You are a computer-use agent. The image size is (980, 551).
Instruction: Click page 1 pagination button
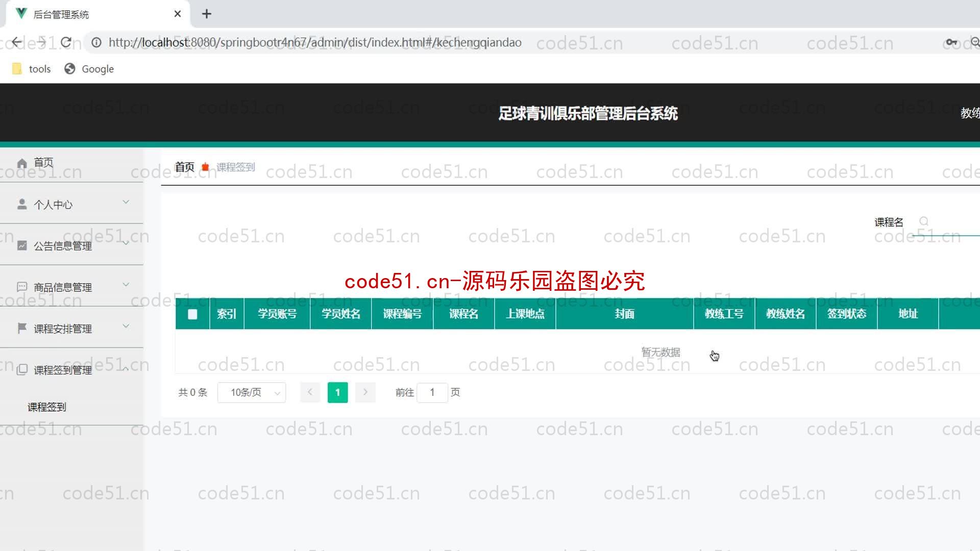click(336, 391)
